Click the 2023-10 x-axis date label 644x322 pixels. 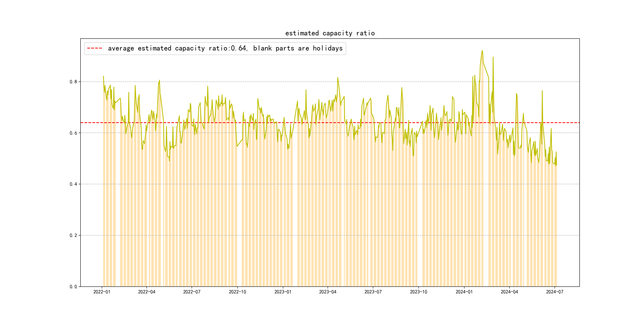[x=418, y=292]
